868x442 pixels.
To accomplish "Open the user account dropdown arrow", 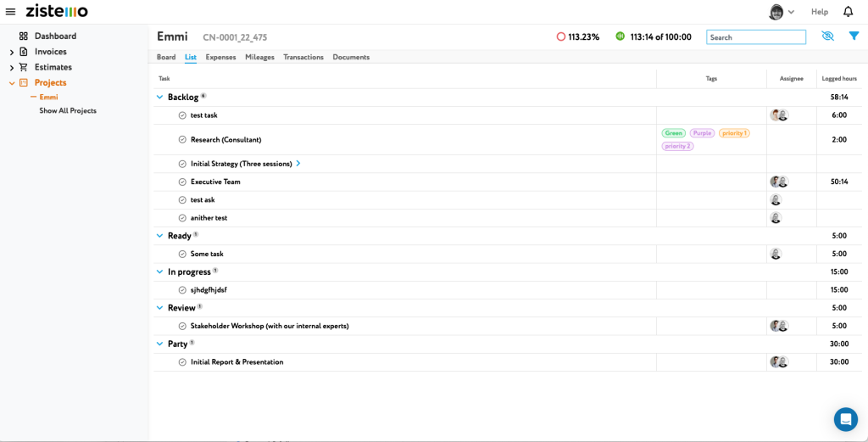I will [791, 12].
